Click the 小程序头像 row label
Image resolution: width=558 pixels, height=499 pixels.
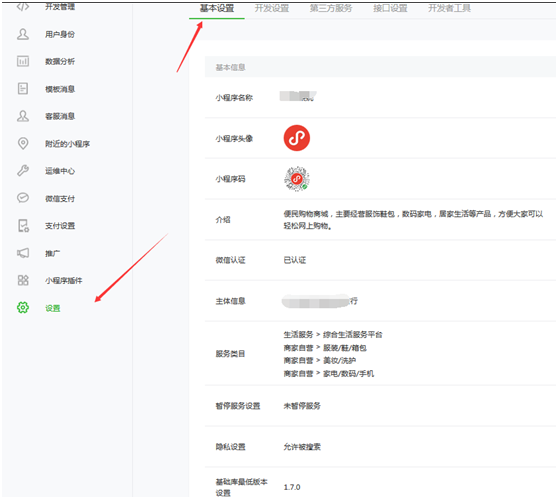234,138
